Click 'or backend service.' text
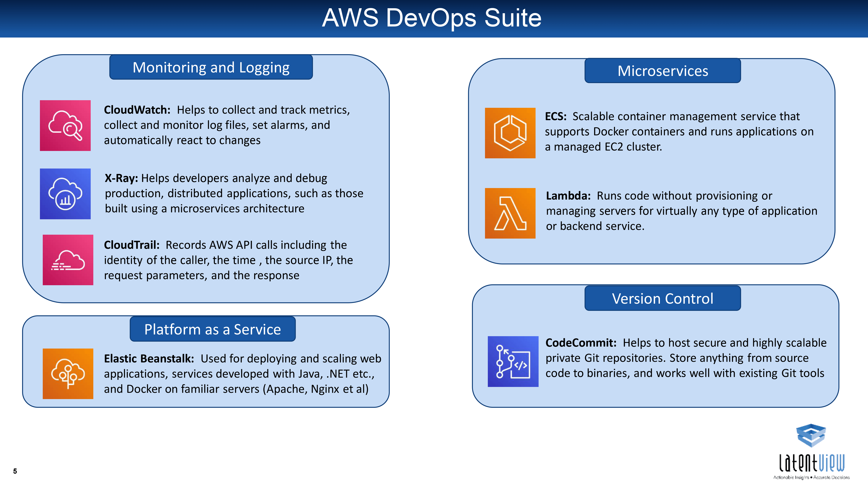Viewport: 868px width, 488px height. pos(595,226)
